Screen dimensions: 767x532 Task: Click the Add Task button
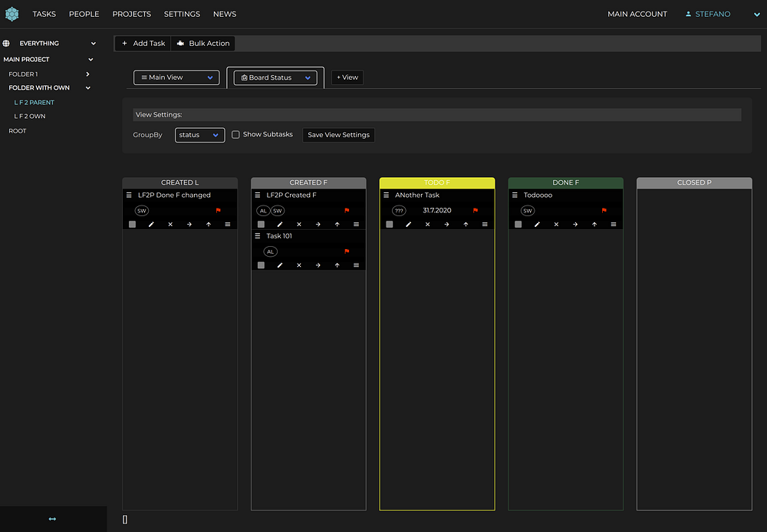click(x=143, y=44)
